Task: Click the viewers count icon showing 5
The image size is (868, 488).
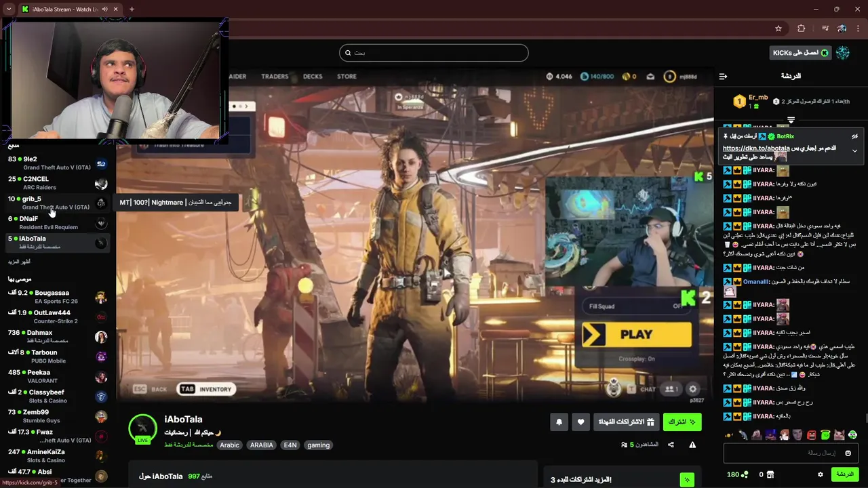Action: pyautogui.click(x=624, y=445)
